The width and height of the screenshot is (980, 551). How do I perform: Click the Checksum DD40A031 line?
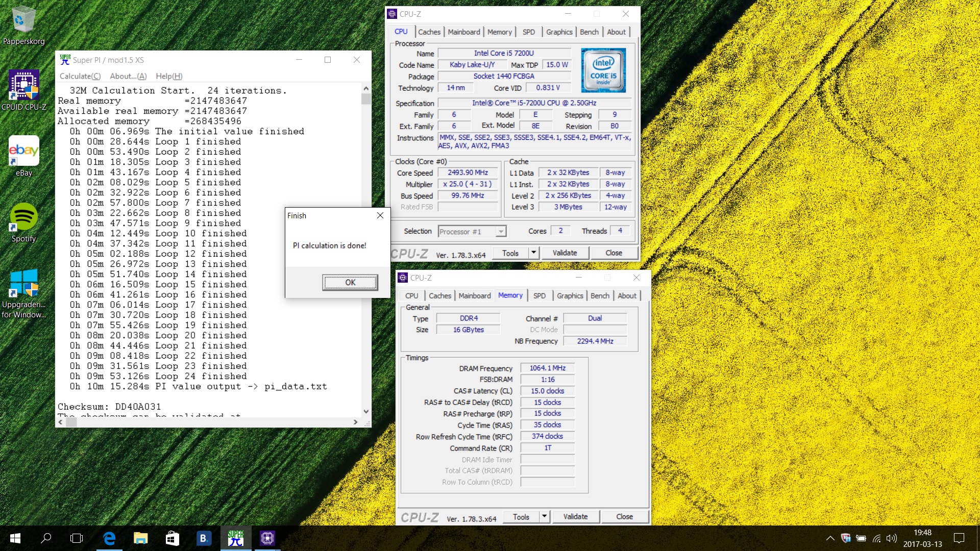109,407
